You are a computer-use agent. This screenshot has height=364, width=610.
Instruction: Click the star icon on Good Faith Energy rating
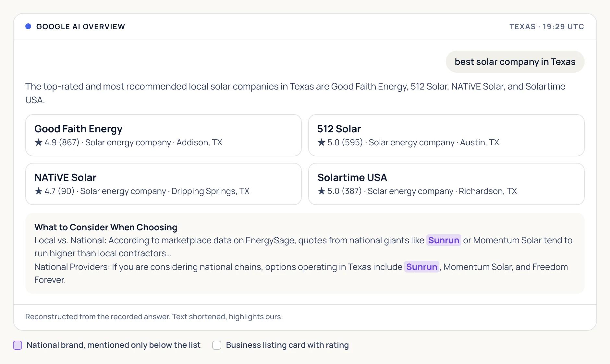tap(39, 142)
